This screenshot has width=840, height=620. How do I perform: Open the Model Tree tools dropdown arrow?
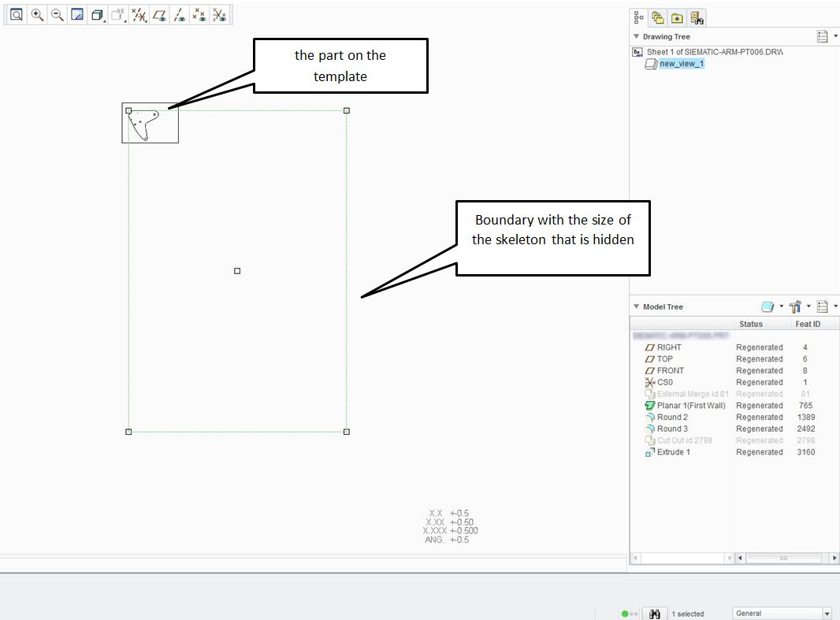tap(808, 306)
